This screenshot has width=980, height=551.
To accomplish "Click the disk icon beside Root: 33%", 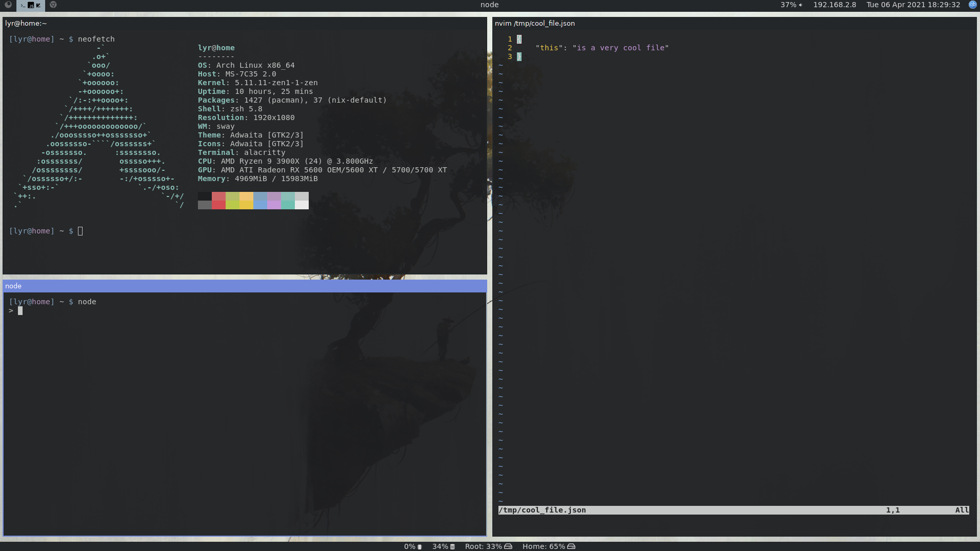I will [508, 546].
